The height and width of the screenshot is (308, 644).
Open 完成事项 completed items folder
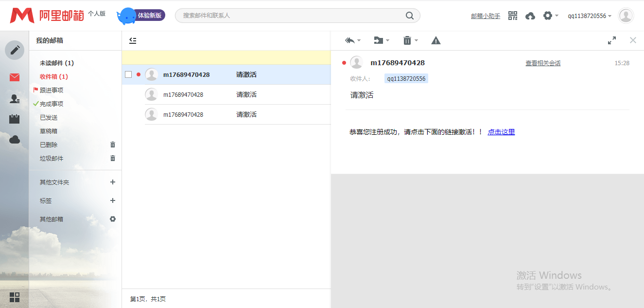(52, 104)
